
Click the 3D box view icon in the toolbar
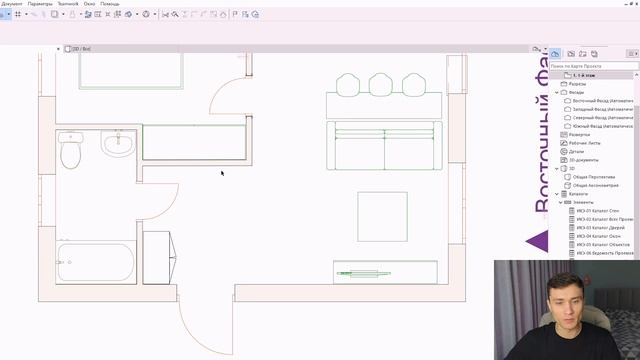click(x=128, y=14)
